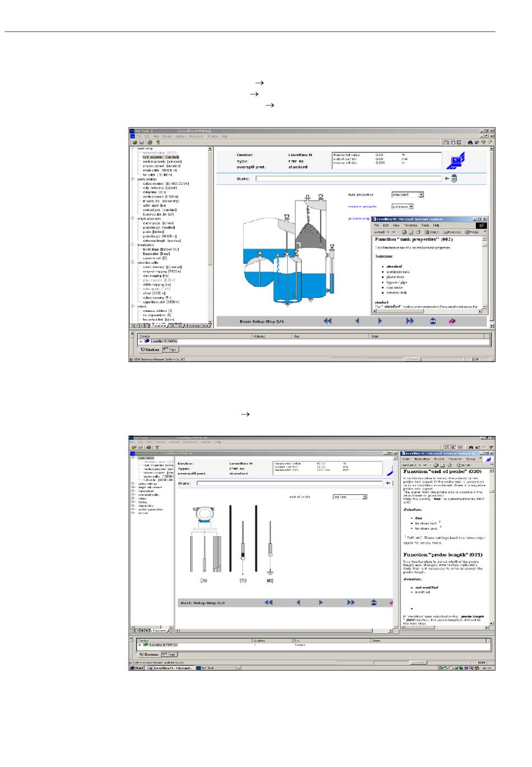Open the medium property dropdown showing unknown

[410, 207]
